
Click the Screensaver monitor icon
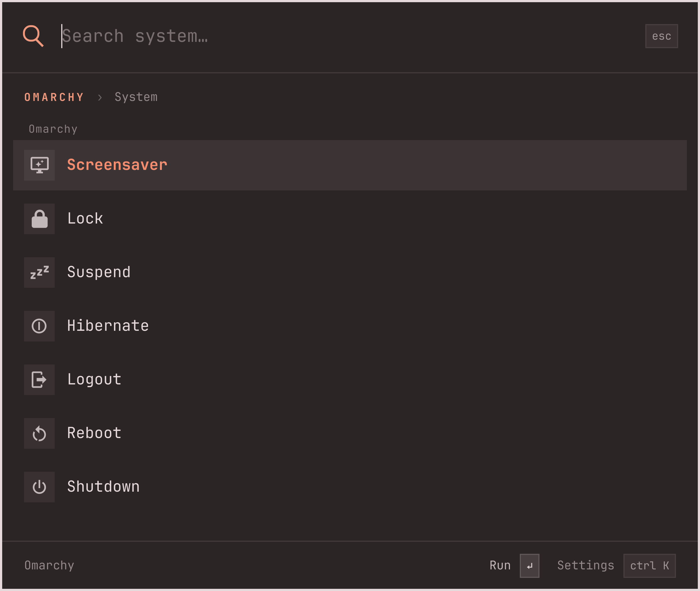pyautogui.click(x=39, y=165)
